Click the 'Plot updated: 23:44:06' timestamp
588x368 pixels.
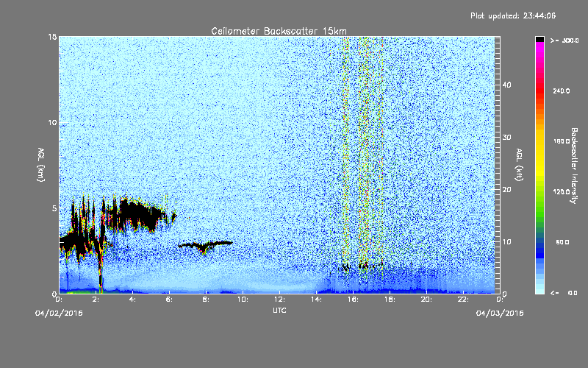tap(512, 15)
